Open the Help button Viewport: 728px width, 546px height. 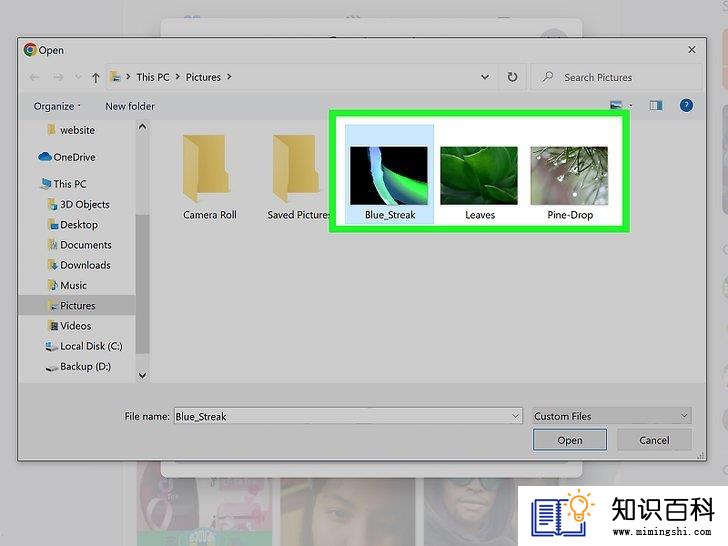point(686,105)
